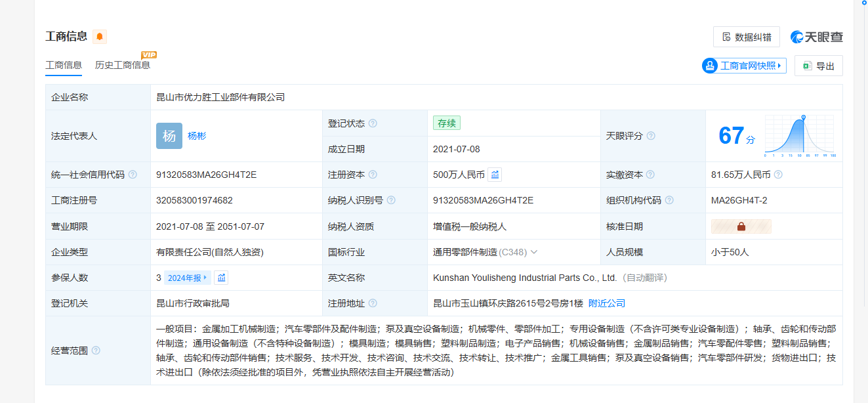Open 附近公司 nearby companies link
This screenshot has width=868, height=403.
coord(607,303)
